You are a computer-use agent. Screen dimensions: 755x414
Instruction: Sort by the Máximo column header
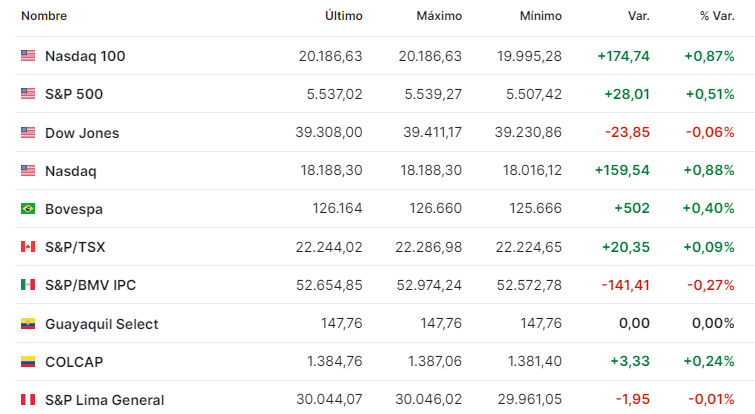tap(439, 16)
